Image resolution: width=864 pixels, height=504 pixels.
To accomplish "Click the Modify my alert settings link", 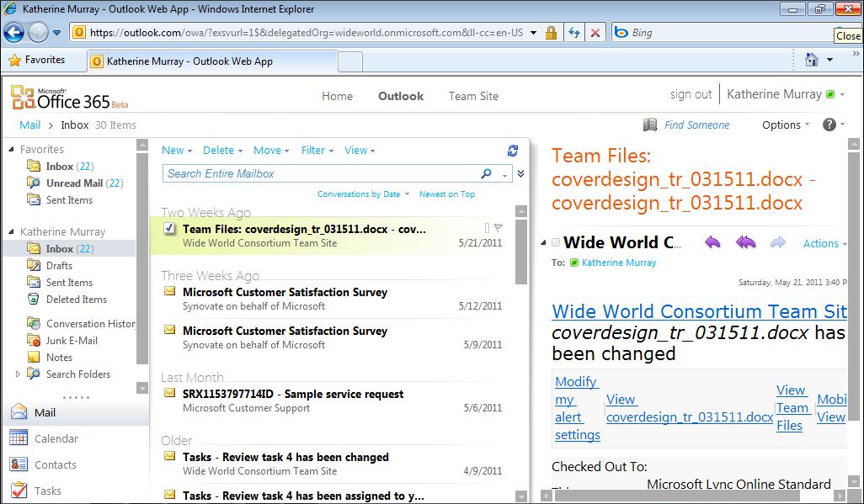I will [577, 408].
